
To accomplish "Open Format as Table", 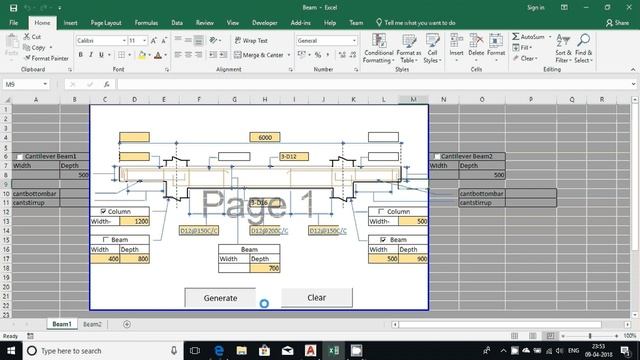I will tap(409, 48).
